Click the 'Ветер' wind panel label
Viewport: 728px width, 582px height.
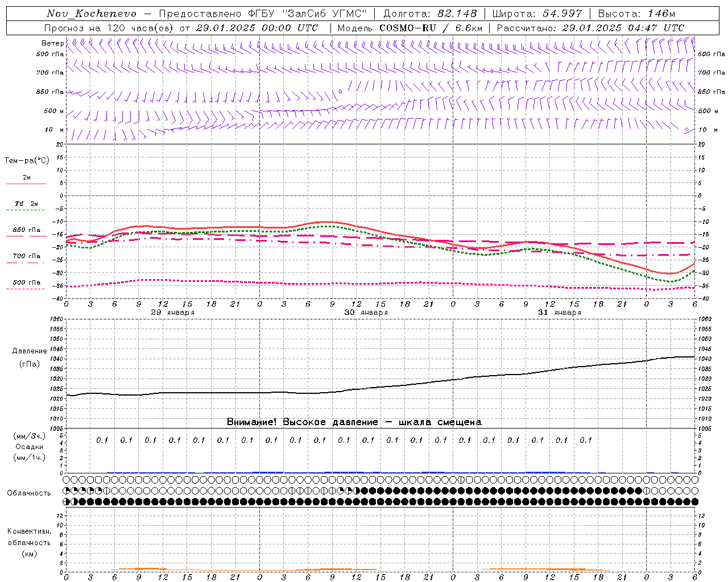coord(52,43)
